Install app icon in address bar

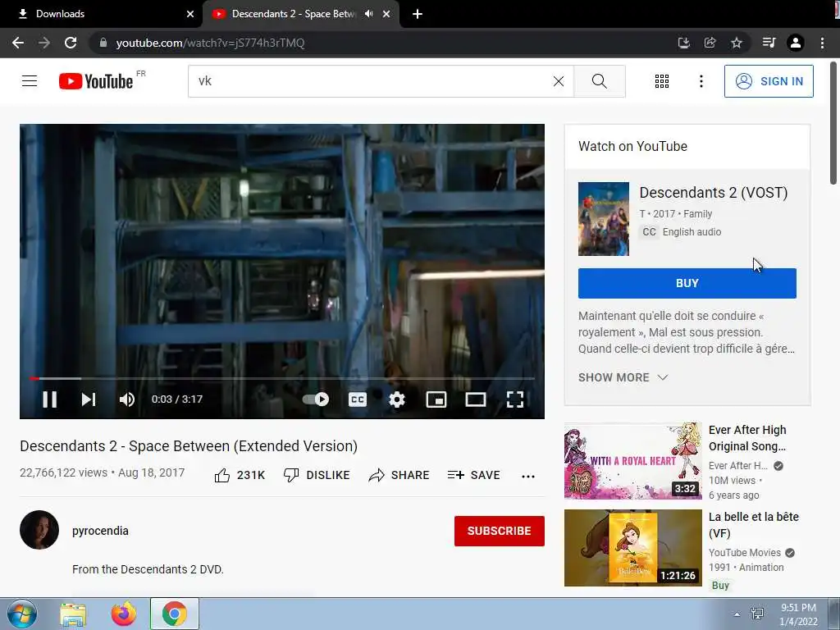[683, 43]
